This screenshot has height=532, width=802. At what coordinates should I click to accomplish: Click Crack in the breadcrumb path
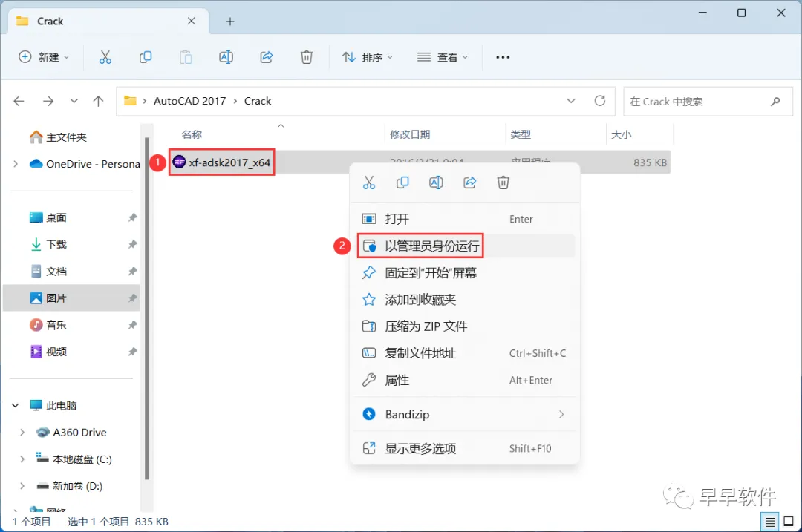tap(257, 101)
